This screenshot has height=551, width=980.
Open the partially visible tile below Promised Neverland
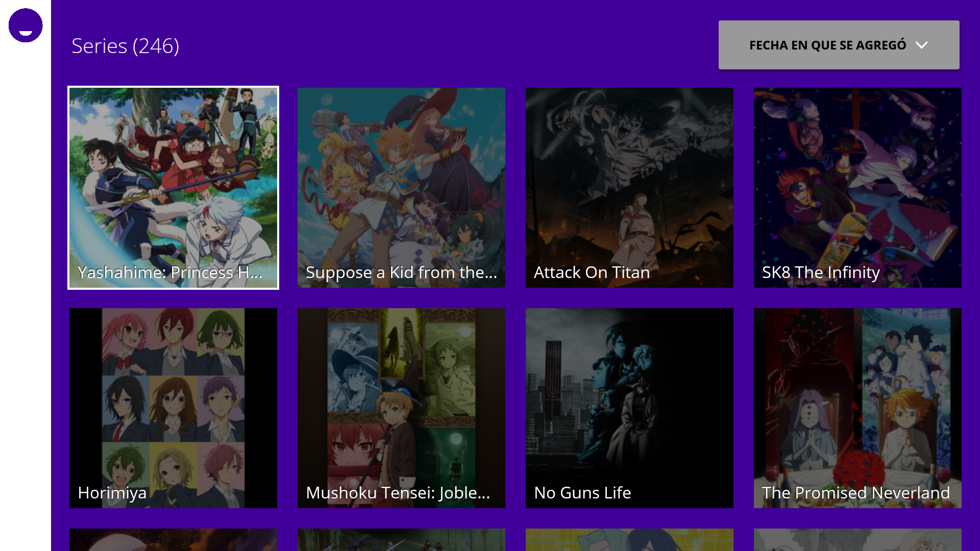tap(857, 540)
